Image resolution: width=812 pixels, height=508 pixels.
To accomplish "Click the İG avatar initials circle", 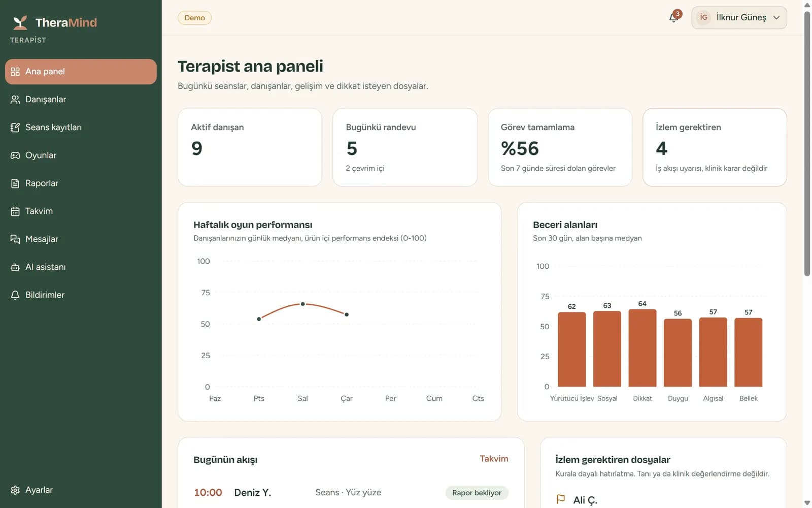I will (x=703, y=17).
